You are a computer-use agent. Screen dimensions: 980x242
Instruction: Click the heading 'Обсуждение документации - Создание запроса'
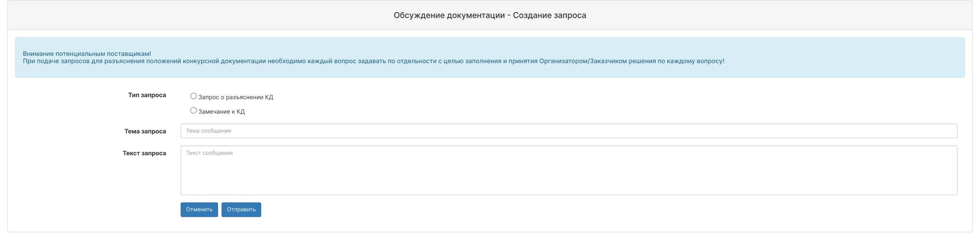point(490,15)
